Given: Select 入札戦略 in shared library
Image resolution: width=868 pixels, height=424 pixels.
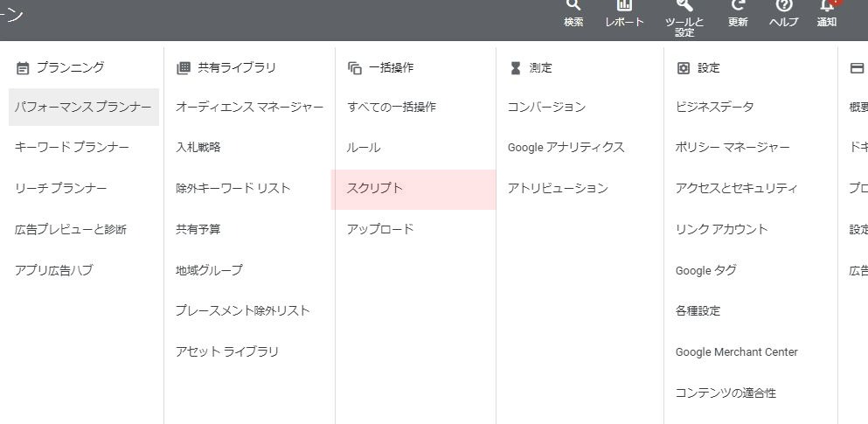Looking at the screenshot, I should tap(198, 148).
